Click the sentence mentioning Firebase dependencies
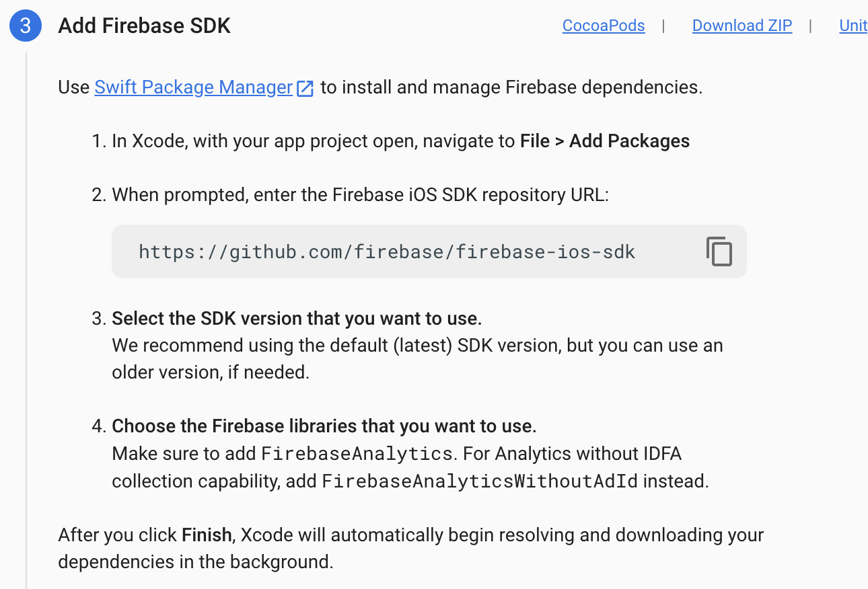 click(380, 87)
